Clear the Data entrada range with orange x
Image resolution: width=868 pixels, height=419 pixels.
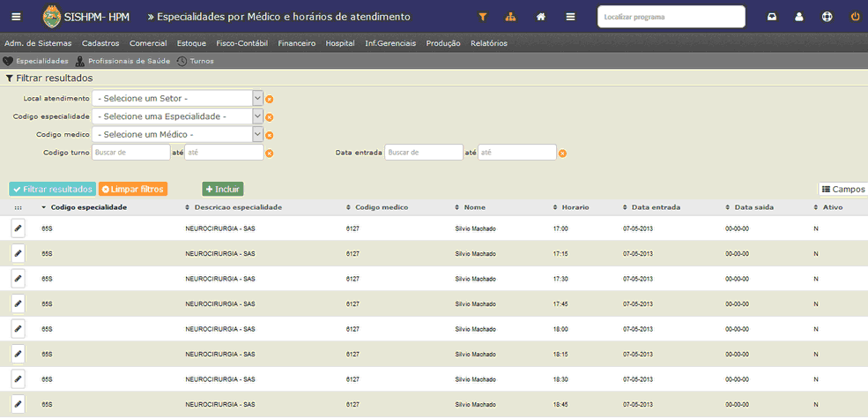point(562,153)
